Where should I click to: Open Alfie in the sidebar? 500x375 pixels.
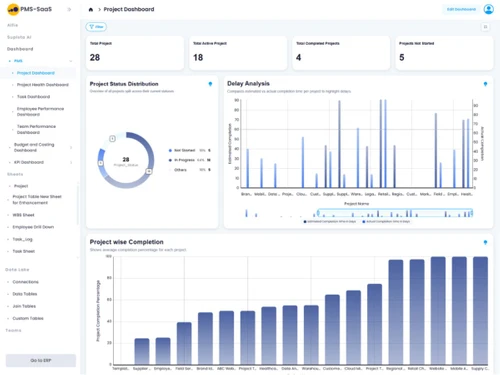[13, 25]
